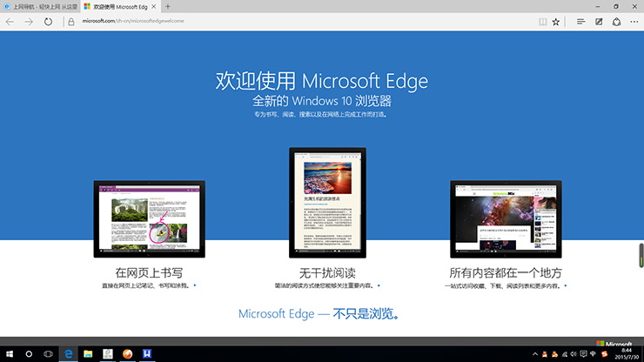644x362 pixels.
Task: Click the Share icon in Edge toolbar
Action: click(616, 22)
